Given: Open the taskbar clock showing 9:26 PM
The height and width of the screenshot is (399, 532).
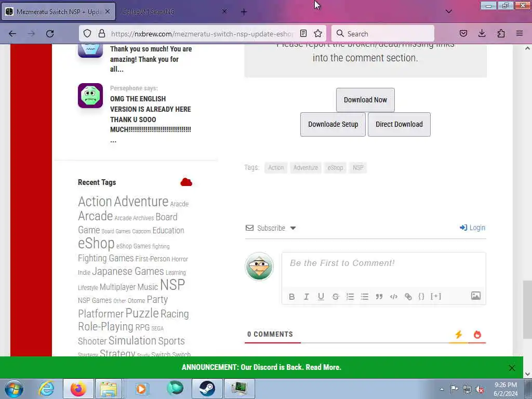Looking at the screenshot, I should [506, 389].
